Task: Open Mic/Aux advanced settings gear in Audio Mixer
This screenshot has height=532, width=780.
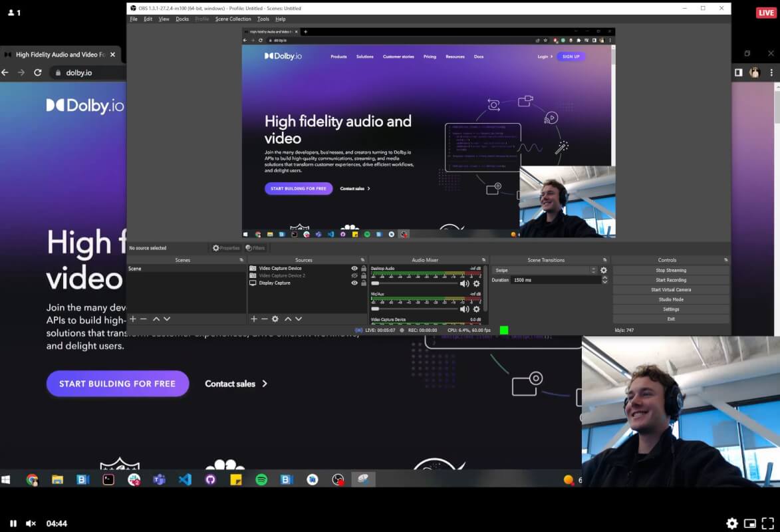Action: [x=477, y=309]
